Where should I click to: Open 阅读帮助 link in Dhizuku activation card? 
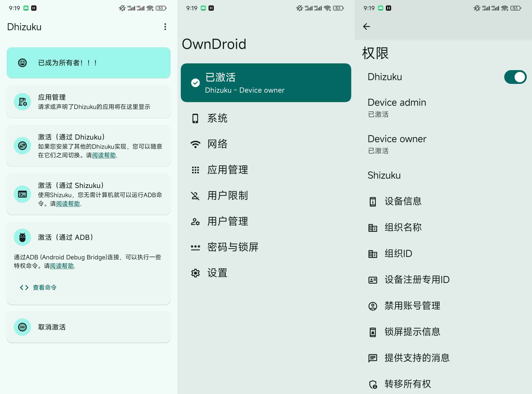coord(104,155)
